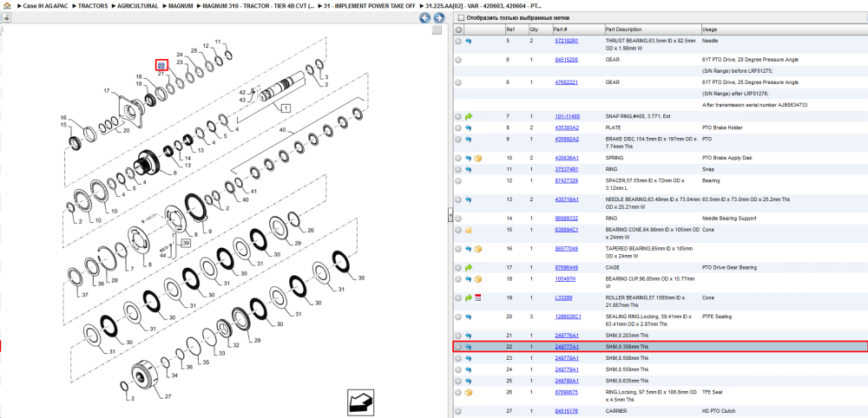Click 'PTO Brake Holder' usage text
Screen dimensions: 868x418
coord(720,127)
